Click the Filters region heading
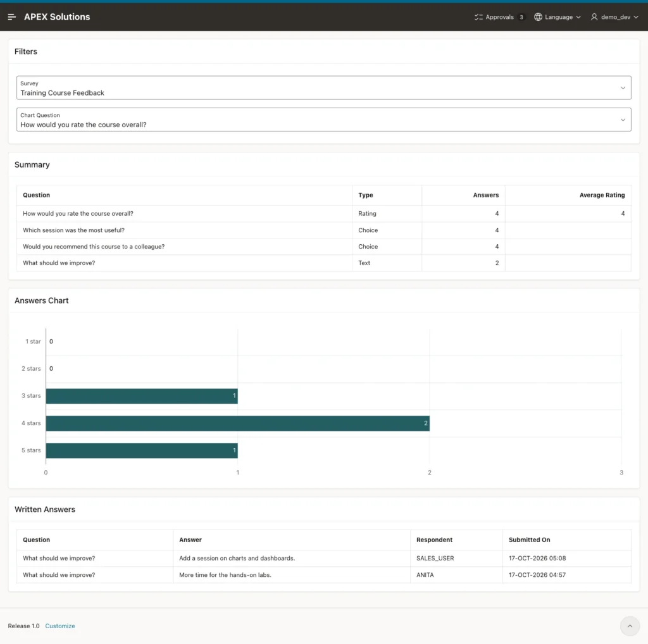 pyautogui.click(x=25, y=52)
